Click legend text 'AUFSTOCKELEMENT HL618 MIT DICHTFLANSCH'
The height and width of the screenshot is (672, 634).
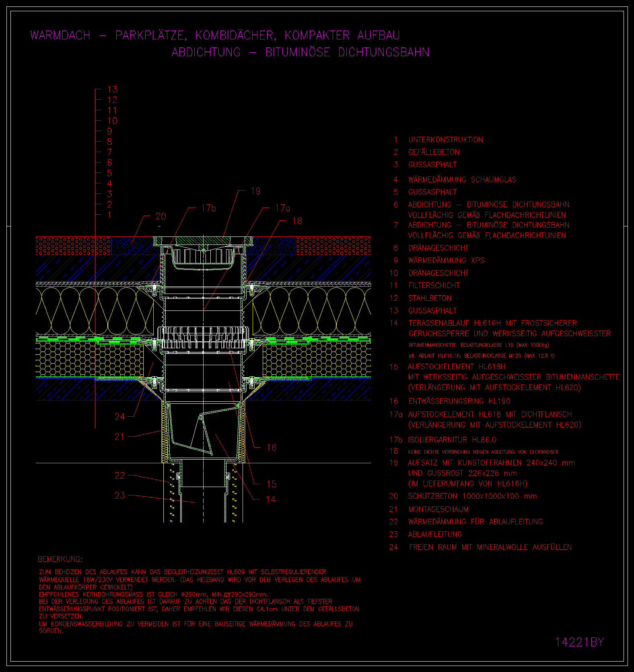[490, 415]
